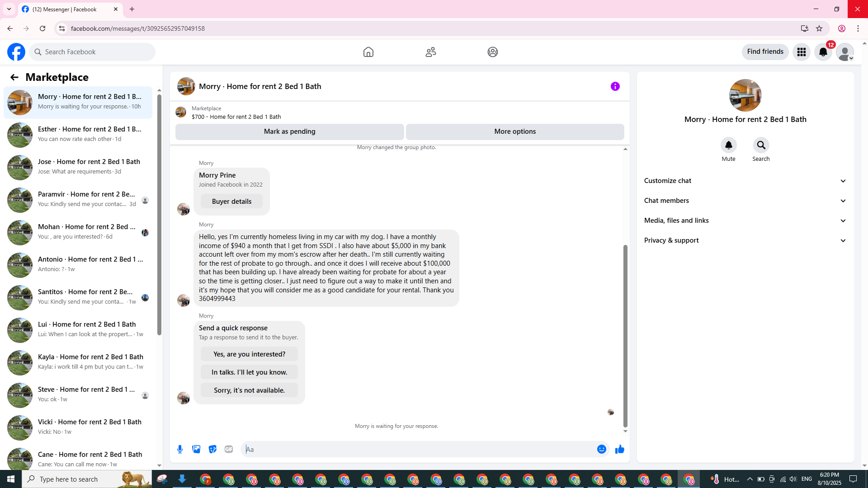Expand Chat members section
Screen dimensions: 868x488
click(x=745, y=201)
